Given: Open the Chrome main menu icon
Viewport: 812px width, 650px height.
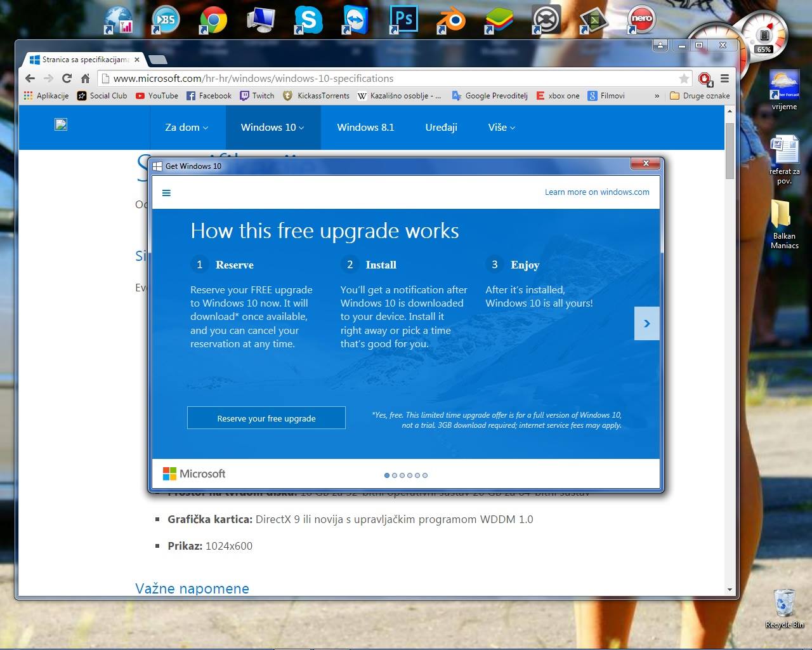Looking at the screenshot, I should (724, 78).
